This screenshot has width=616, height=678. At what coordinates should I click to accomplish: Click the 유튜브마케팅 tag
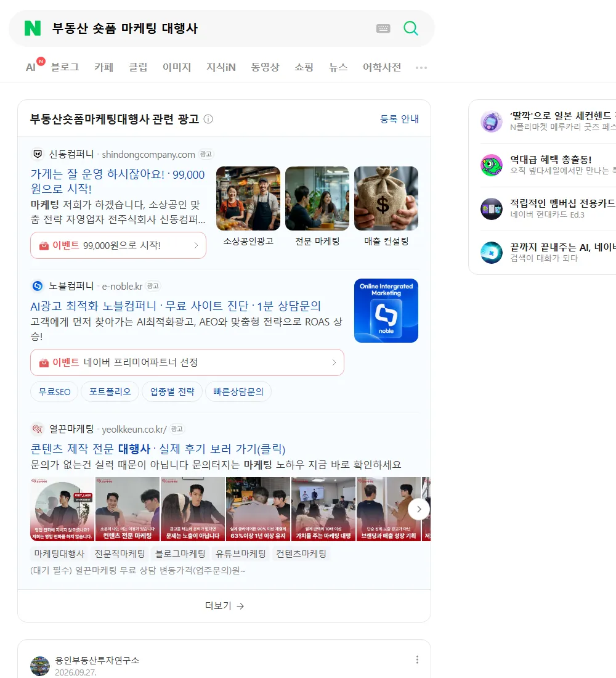(241, 554)
